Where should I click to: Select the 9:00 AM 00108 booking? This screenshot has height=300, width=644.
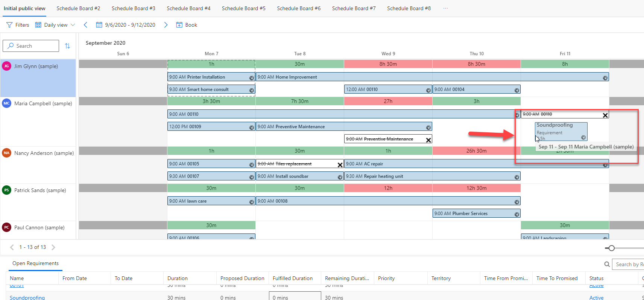[x=388, y=201]
